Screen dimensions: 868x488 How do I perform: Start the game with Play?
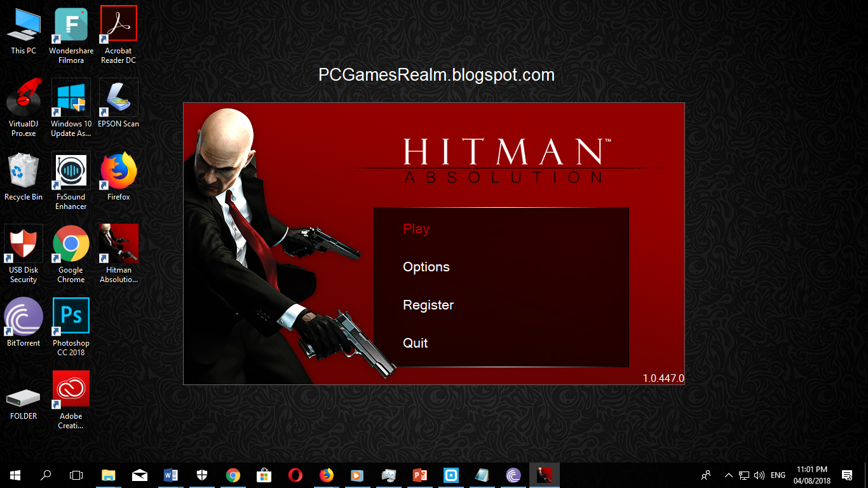416,229
